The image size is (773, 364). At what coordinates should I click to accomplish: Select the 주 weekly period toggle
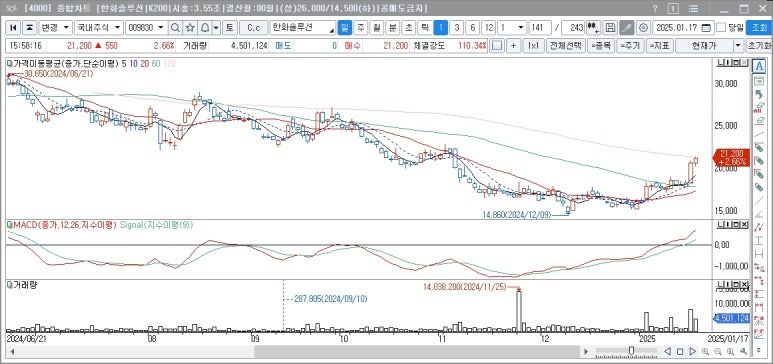361,28
